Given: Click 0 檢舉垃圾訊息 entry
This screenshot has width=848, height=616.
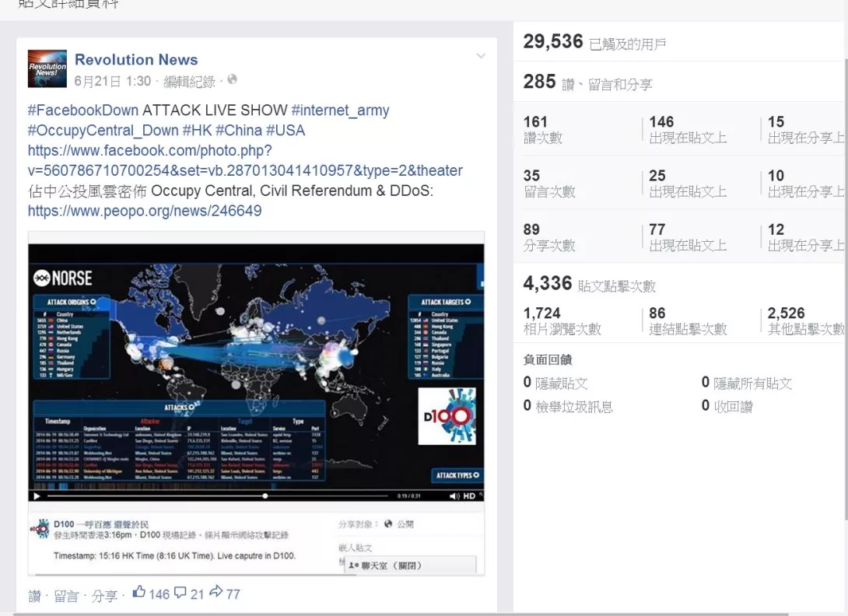Looking at the screenshot, I should tap(568, 406).
